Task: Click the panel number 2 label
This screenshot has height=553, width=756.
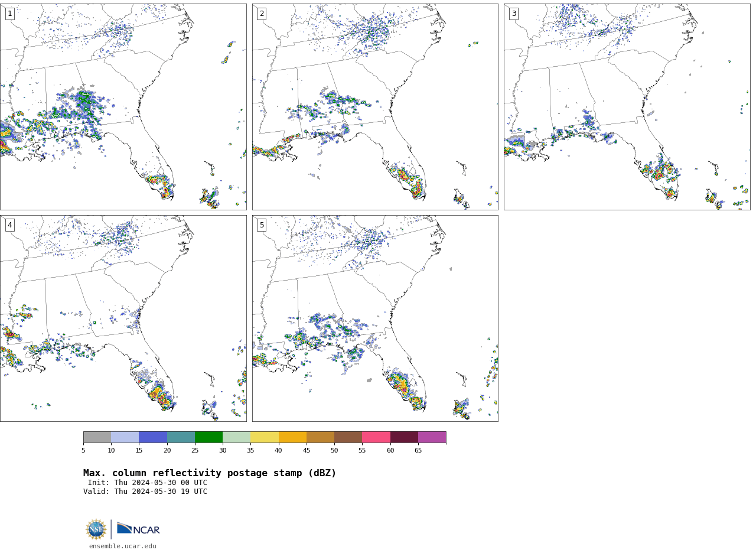Action: tap(262, 14)
